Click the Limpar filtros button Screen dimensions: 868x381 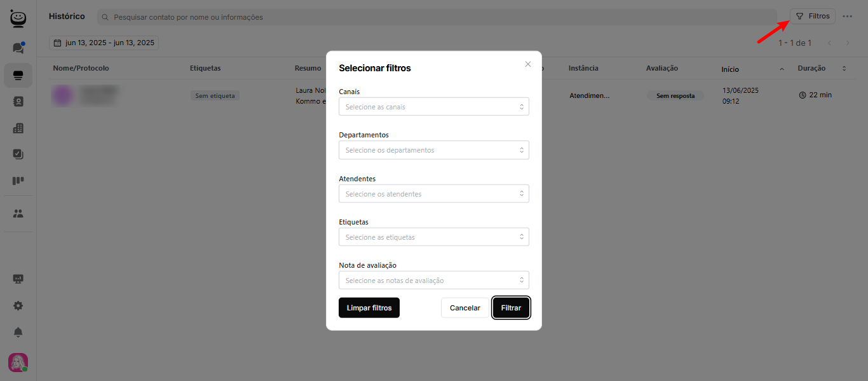369,308
